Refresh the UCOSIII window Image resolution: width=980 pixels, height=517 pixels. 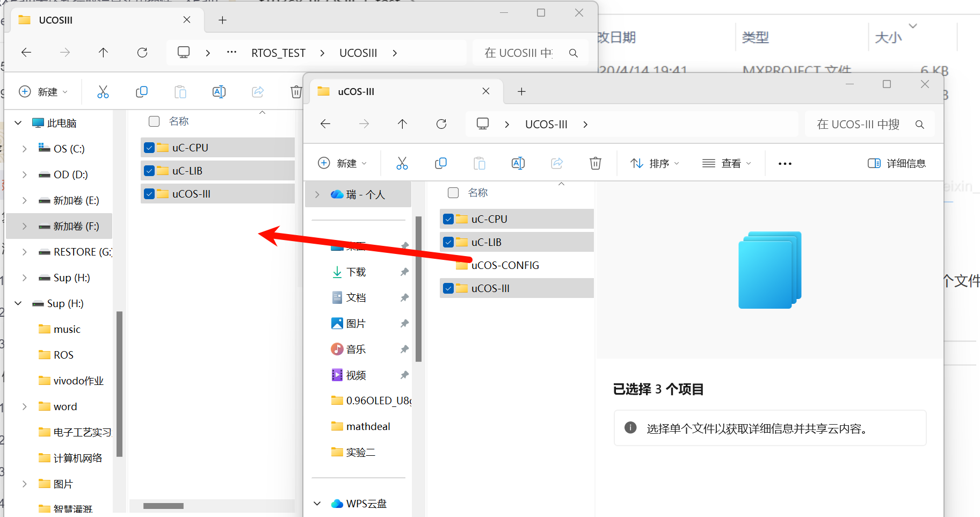[x=142, y=53]
